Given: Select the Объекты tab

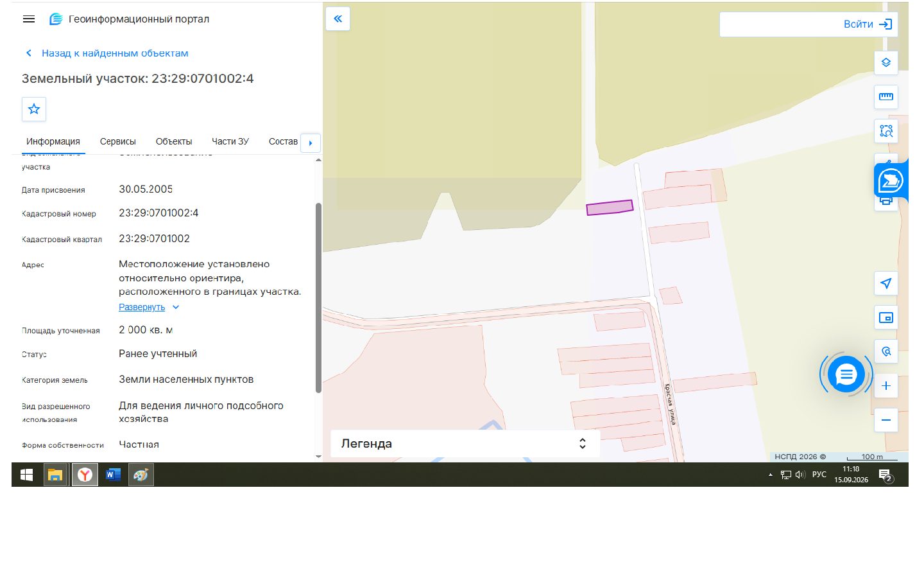Looking at the screenshot, I should 174,141.
